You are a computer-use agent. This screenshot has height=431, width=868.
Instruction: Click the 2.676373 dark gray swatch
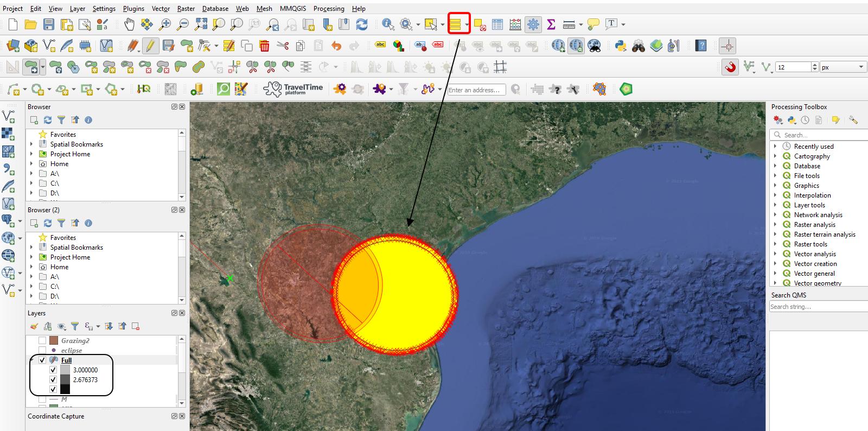pos(65,379)
